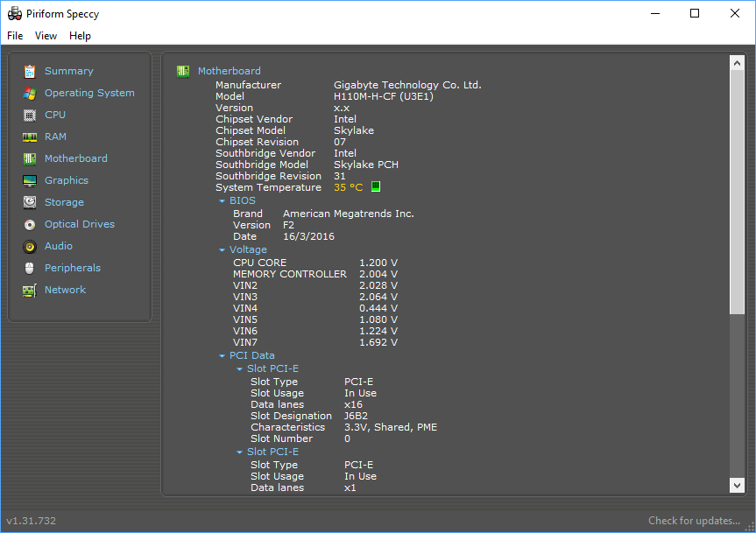
Task: Click the Network card icon
Action: coord(30,291)
